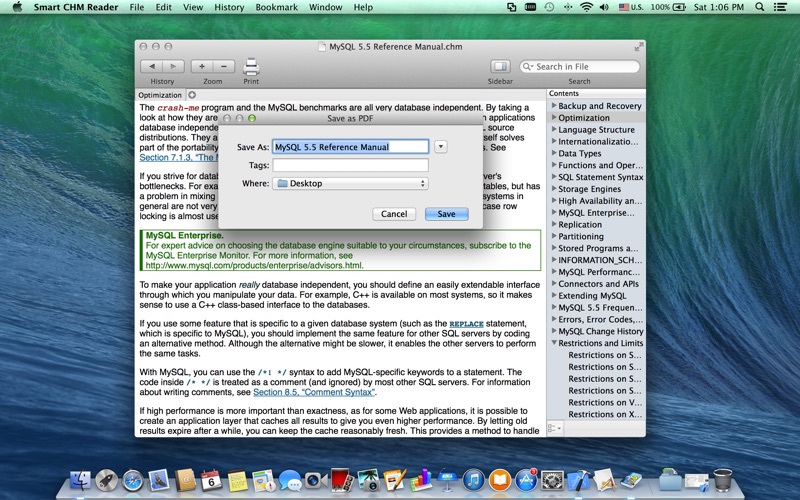Select SQL Statement Syntax in Contents

(601, 177)
